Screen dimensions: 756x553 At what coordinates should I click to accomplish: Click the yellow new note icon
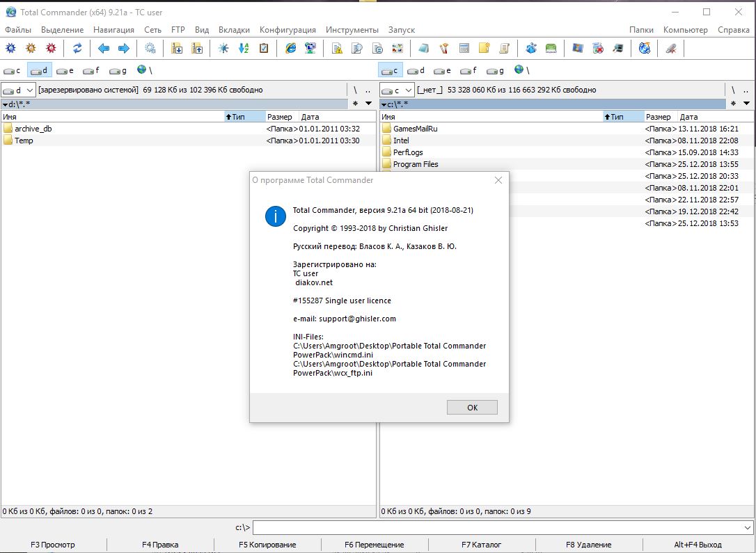(485, 48)
